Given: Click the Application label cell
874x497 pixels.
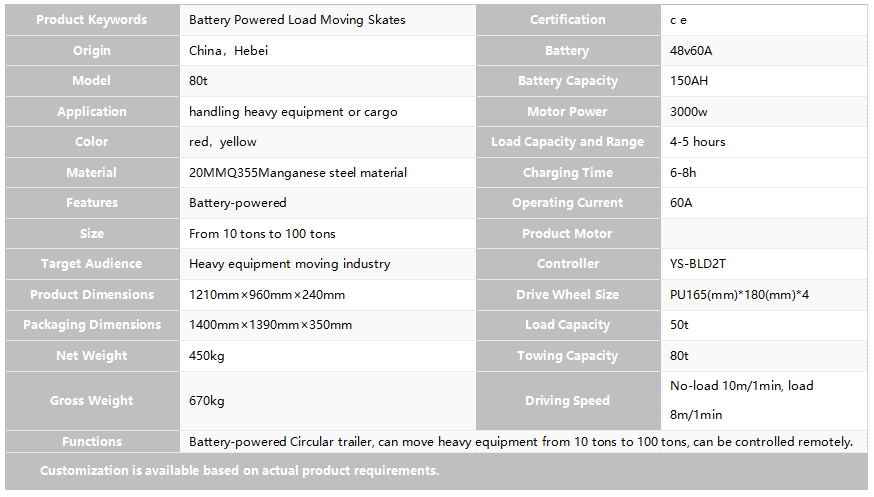Looking at the screenshot, I should (92, 111).
